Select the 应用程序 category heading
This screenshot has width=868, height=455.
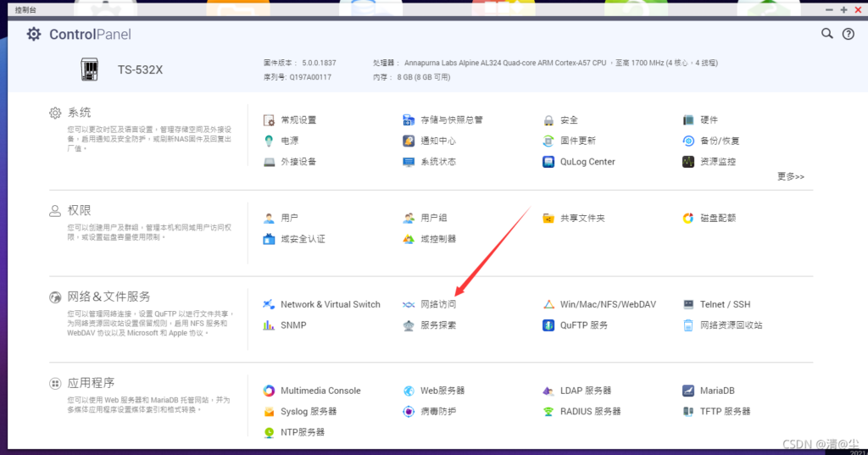[x=91, y=383]
